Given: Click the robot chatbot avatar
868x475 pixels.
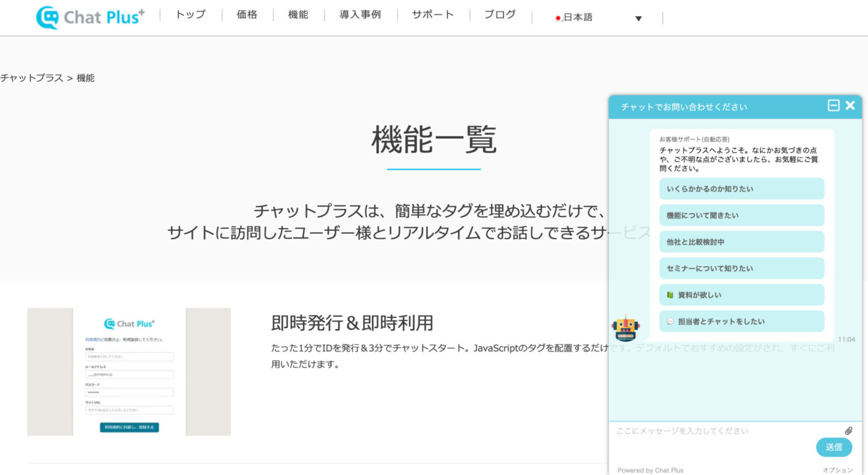Looking at the screenshot, I should pyautogui.click(x=626, y=329).
